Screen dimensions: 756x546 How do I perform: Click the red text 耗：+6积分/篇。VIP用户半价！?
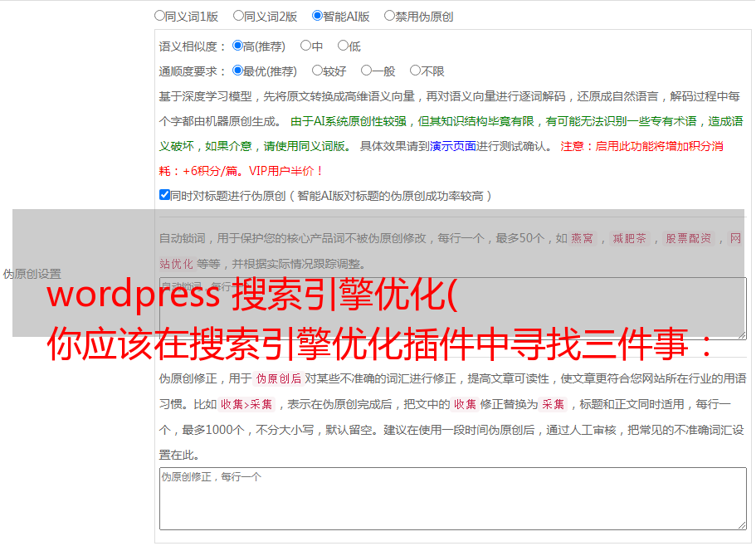[x=241, y=171]
